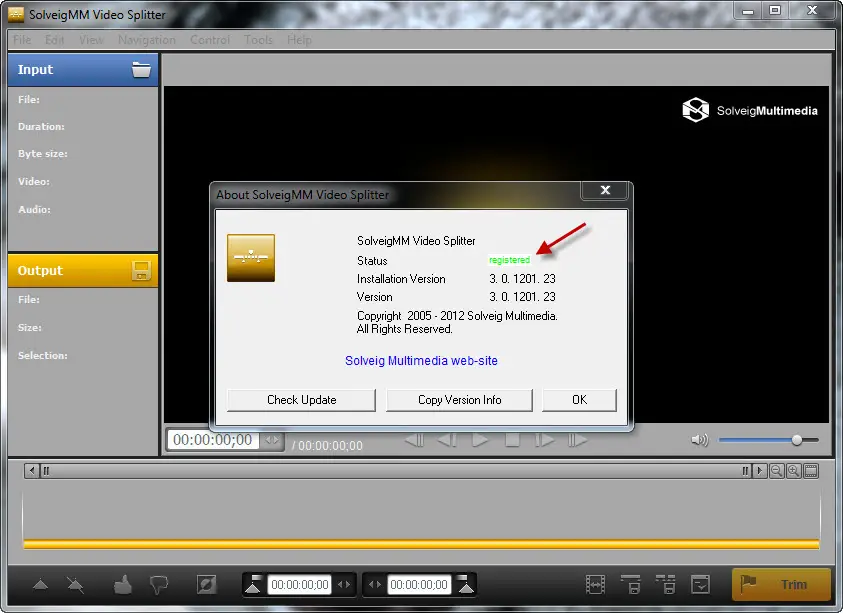
Task: Click the green 'registered' status text
Action: click(x=509, y=260)
